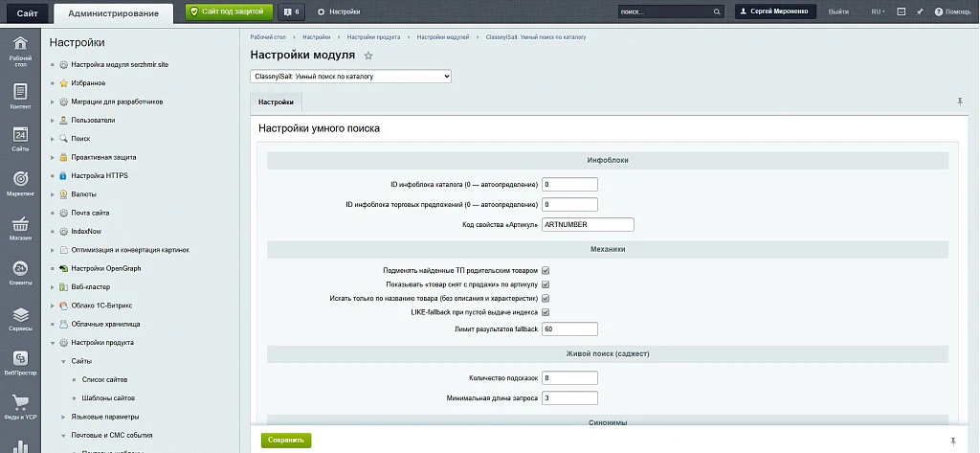Open the ВебПростор sidebar section
The width and height of the screenshot is (980, 453).
tap(21, 364)
